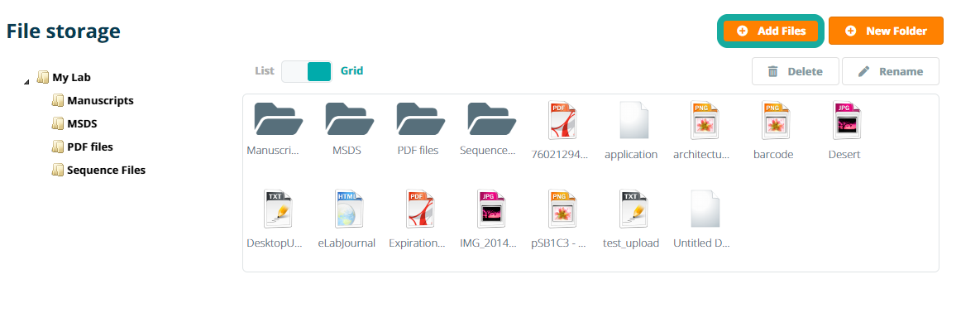Toggle the List/Grid view switch
Viewport: 980px width, 332px height.
pyautogui.click(x=306, y=71)
